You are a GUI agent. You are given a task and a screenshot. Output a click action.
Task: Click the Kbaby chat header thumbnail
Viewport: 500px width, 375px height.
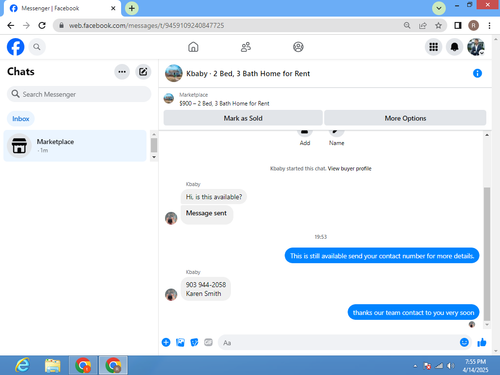pyautogui.click(x=174, y=73)
